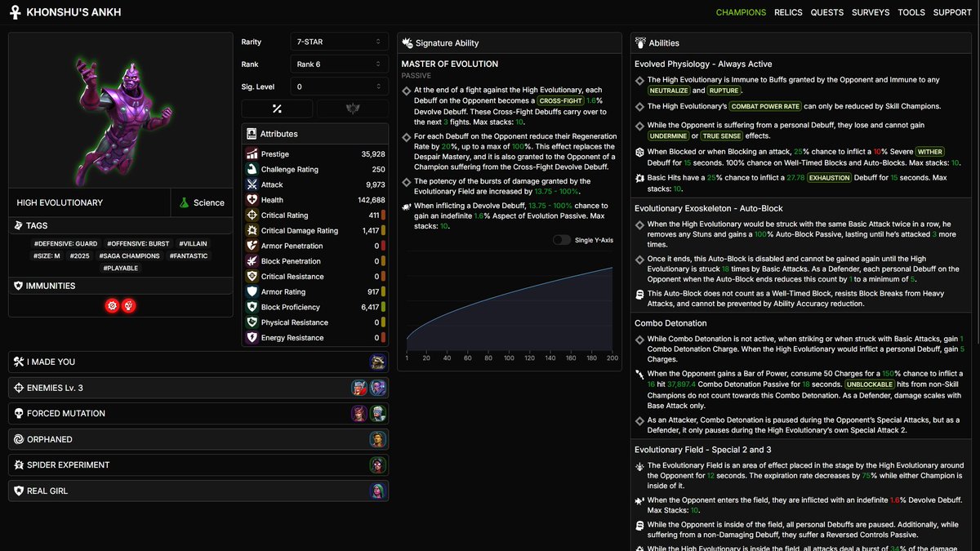Viewport: 980px width, 551px height.
Task: Click the NEUTRALIZE keyword badge
Action: (669, 91)
